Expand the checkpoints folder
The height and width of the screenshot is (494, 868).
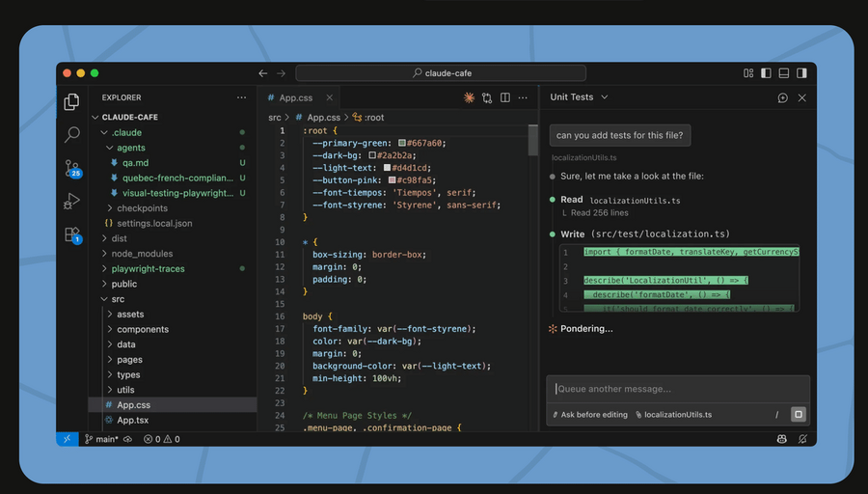pos(142,208)
